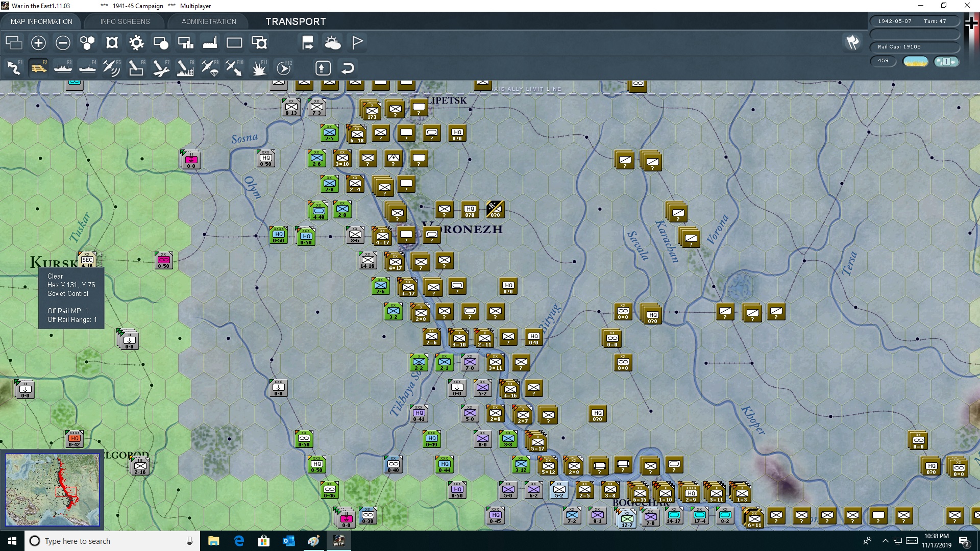980x551 pixels.
Task: Toggle the hex grid honeycomb icon
Action: (87, 43)
